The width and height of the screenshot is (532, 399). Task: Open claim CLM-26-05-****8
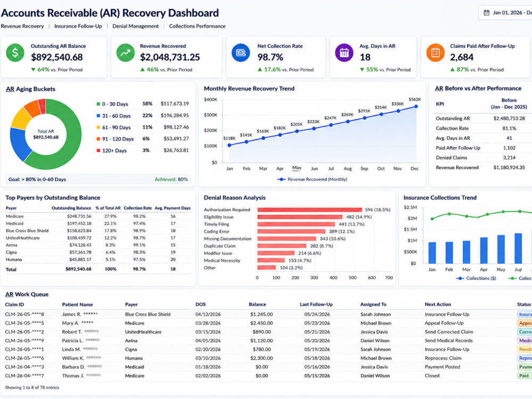(x=24, y=314)
